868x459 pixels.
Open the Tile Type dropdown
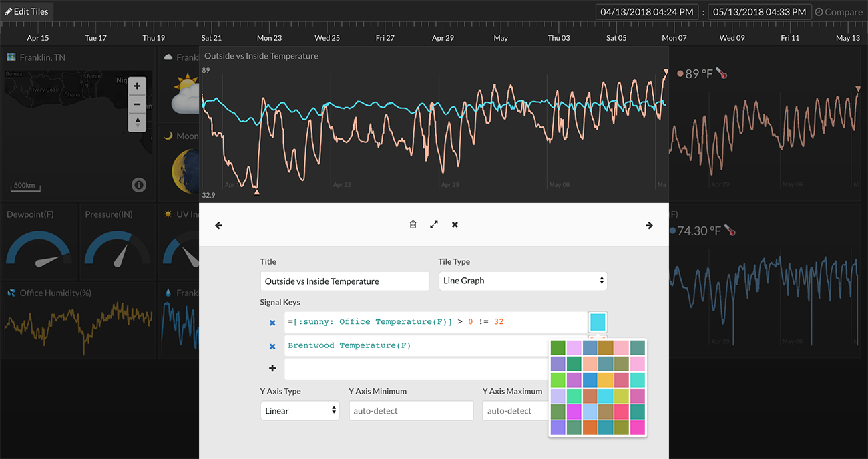523,281
